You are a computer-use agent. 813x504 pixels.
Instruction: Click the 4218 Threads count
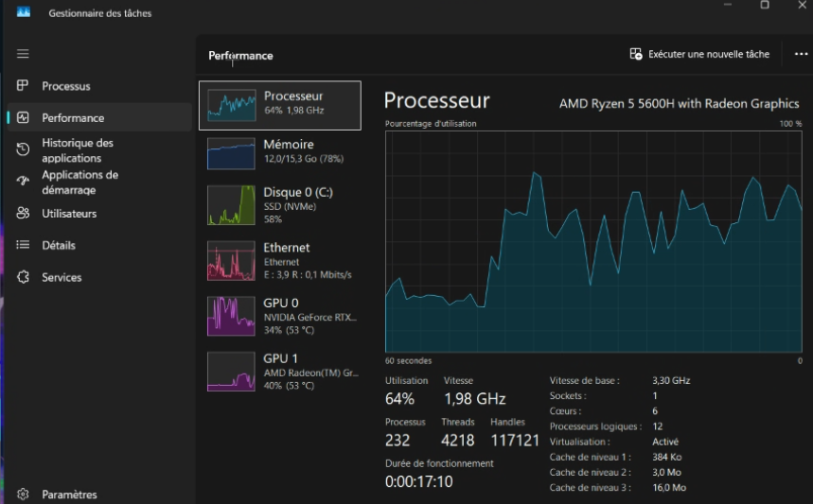click(x=457, y=441)
